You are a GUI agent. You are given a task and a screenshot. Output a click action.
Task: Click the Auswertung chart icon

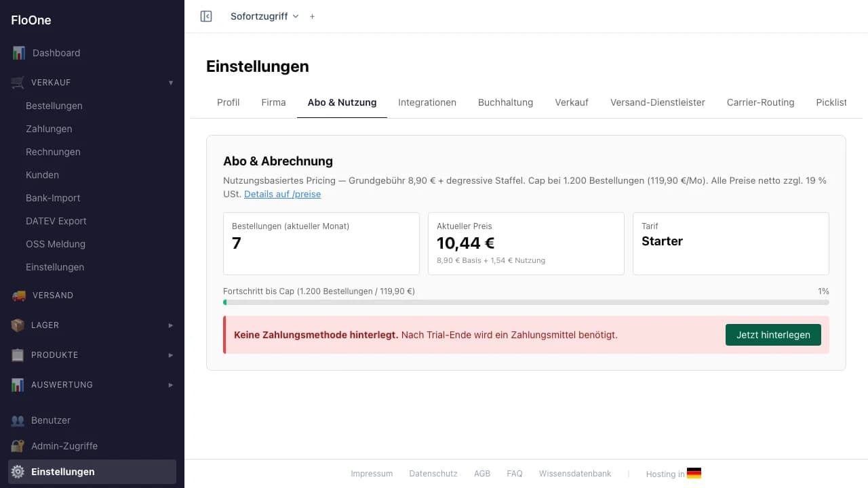(18, 385)
